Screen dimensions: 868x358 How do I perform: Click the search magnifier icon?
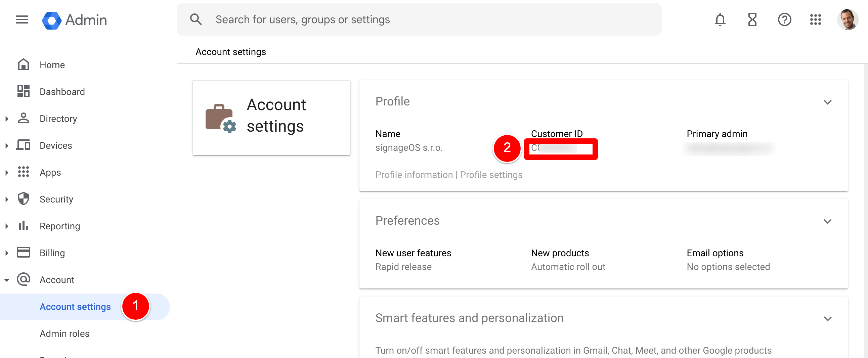(196, 19)
